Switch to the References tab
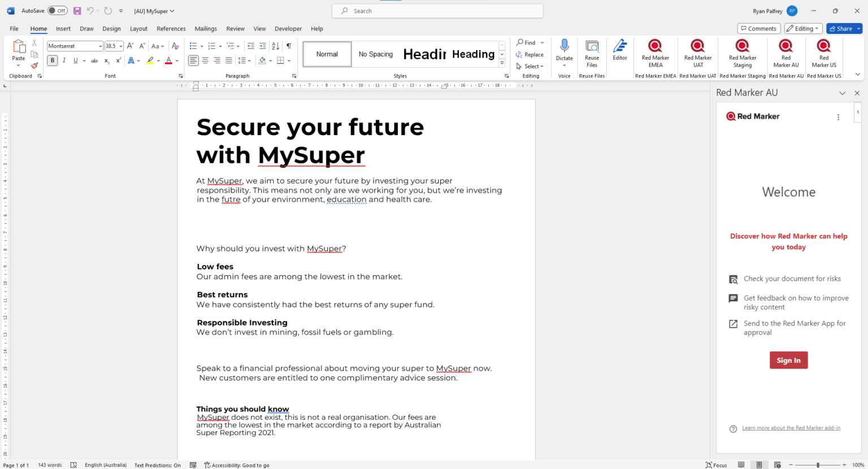Image resolution: width=868 pixels, height=469 pixels. click(171, 29)
